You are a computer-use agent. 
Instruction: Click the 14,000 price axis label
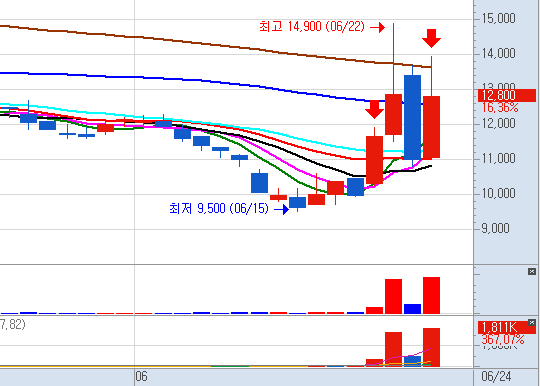(x=498, y=53)
